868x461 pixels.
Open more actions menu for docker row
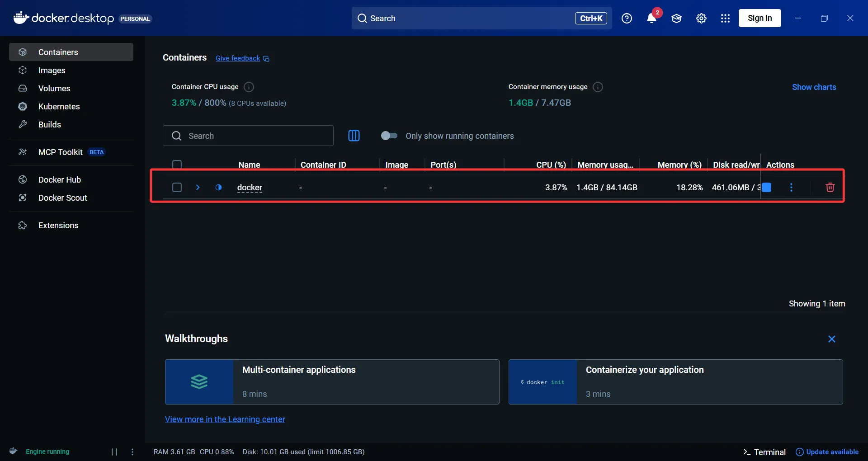791,187
